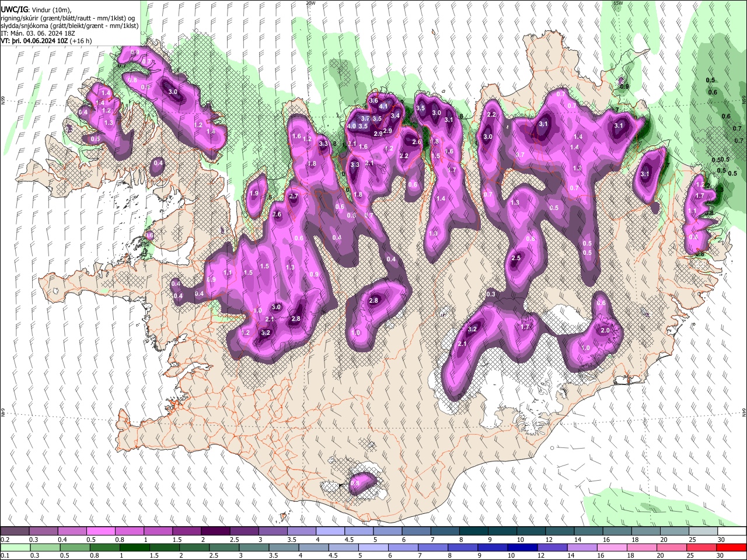This screenshot has height=560, width=747.
Task: Select the pale gray upper legend swatch between 25 and 30
Action: coord(704,531)
